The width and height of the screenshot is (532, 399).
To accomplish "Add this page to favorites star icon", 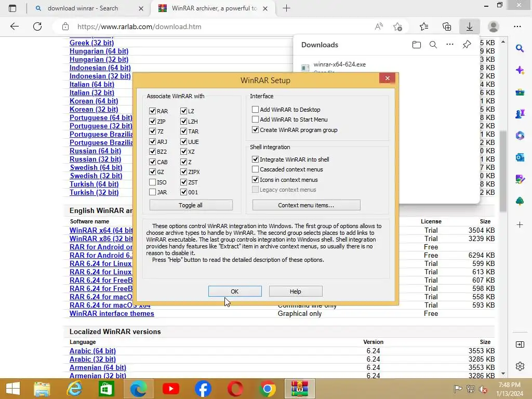I will point(397,26).
